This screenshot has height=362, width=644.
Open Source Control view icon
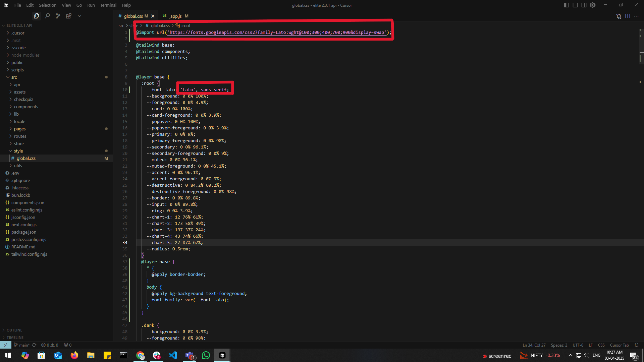(58, 16)
